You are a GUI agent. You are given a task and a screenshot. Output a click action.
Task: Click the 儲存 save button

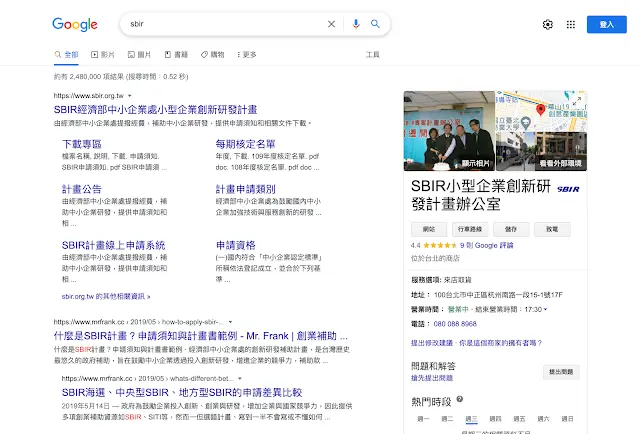click(511, 229)
